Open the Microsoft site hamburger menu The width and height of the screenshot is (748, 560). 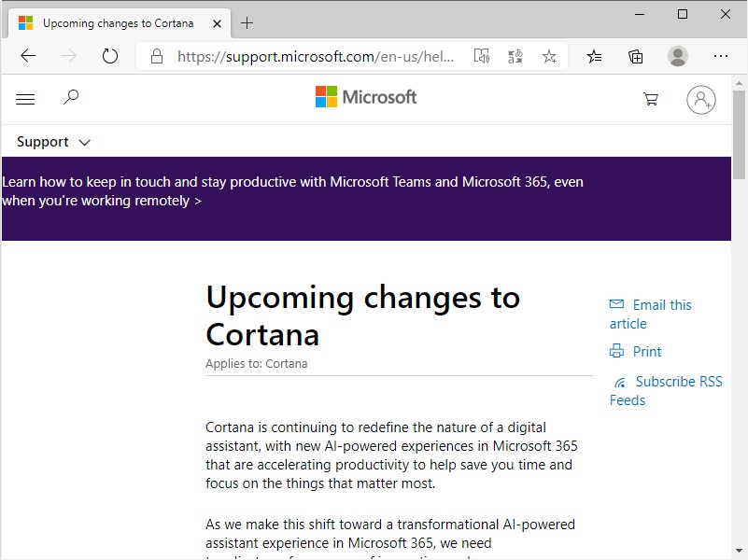[25, 99]
